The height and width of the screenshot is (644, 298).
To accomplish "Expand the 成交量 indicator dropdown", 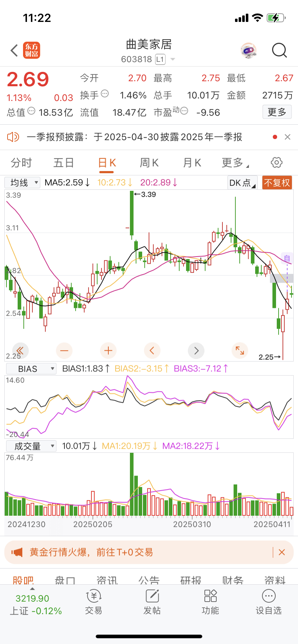I will tap(31, 446).
